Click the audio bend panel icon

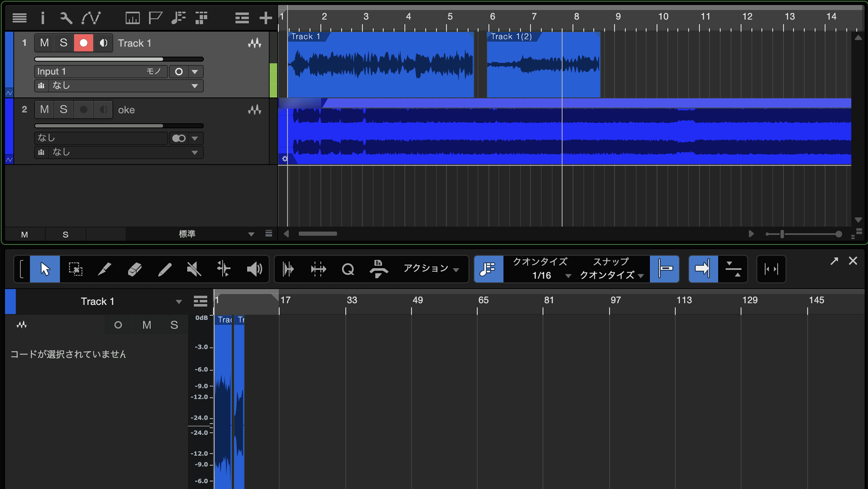pos(379,269)
